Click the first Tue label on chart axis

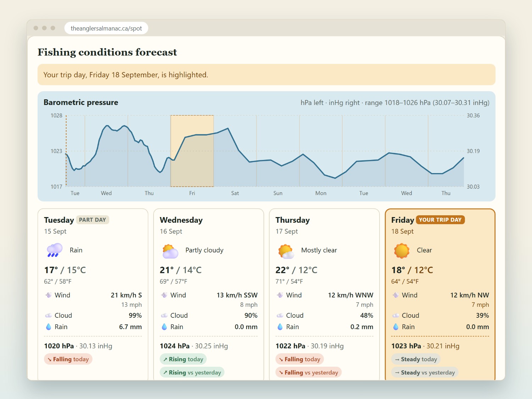(x=75, y=193)
